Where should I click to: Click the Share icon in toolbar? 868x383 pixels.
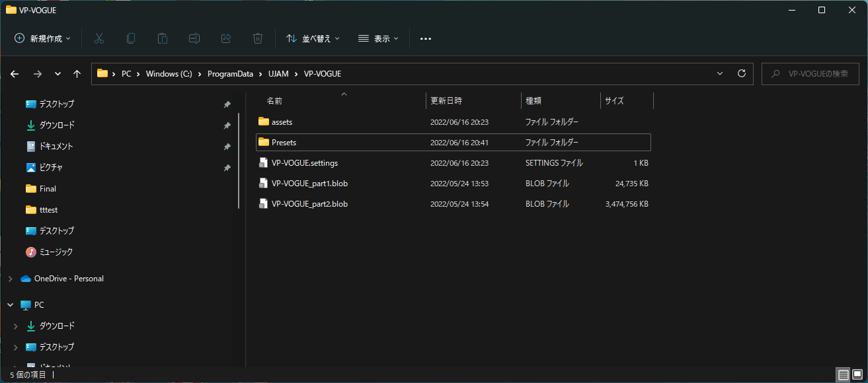coord(226,38)
